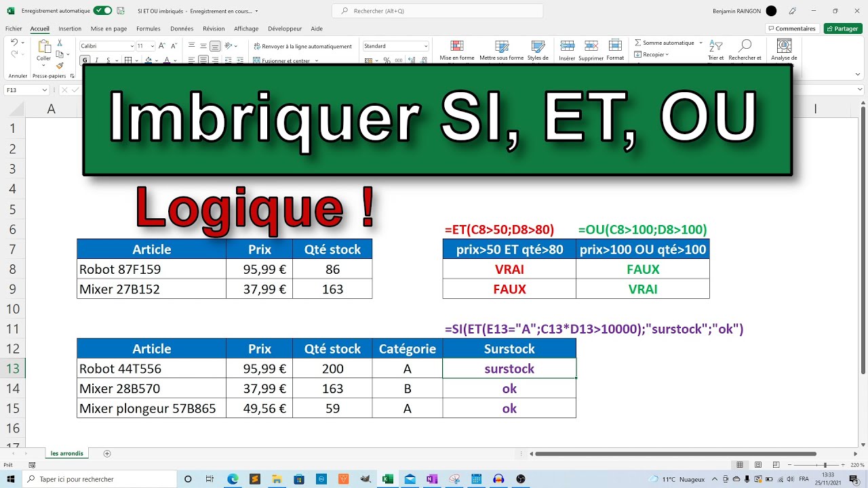868x488 pixels.
Task: Click the Commentaires button
Action: [791, 28]
